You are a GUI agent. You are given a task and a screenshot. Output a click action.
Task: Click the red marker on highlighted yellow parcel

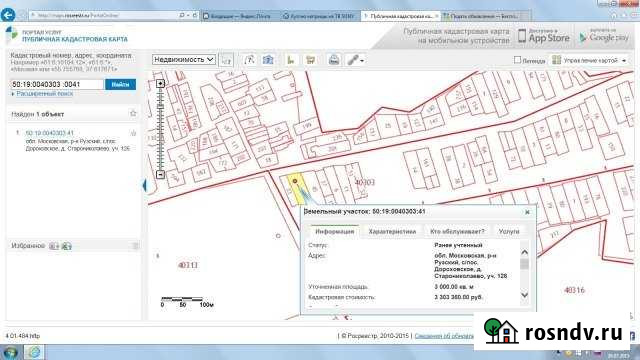pyautogui.click(x=295, y=181)
